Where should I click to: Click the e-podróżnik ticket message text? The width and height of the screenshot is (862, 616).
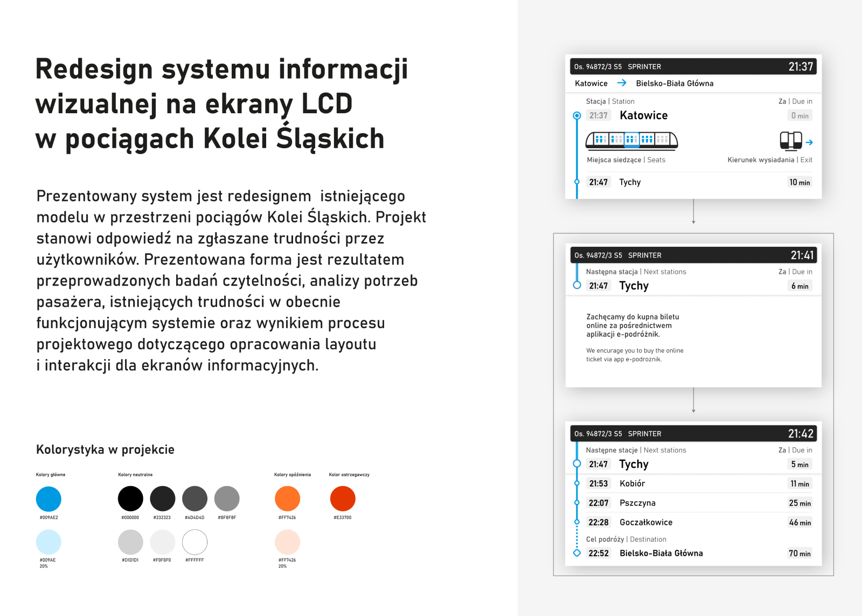click(635, 337)
